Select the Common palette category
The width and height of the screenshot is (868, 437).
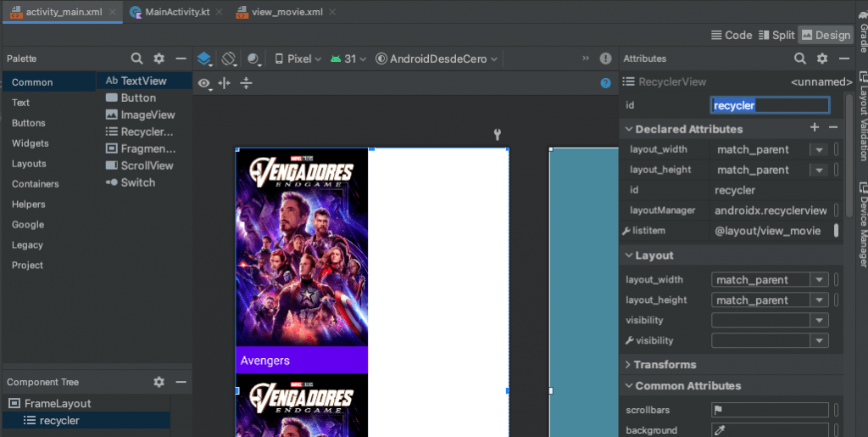coord(49,82)
